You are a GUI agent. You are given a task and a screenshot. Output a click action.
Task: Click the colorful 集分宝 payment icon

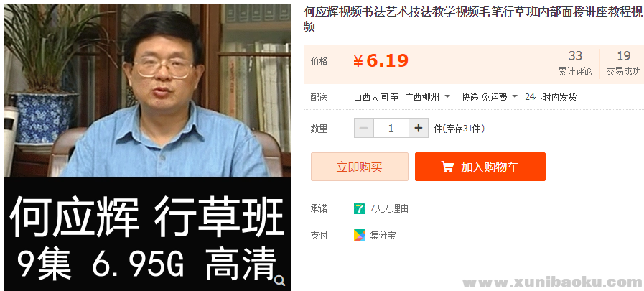pos(360,235)
